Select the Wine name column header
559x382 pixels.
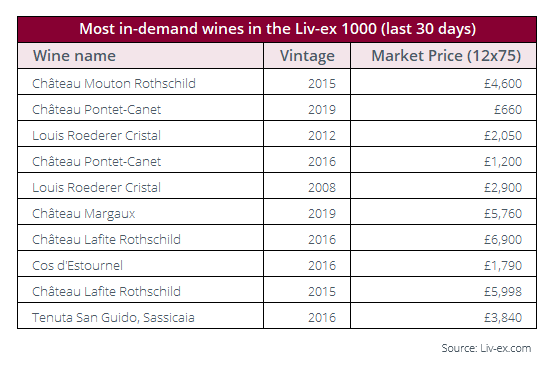140,56
